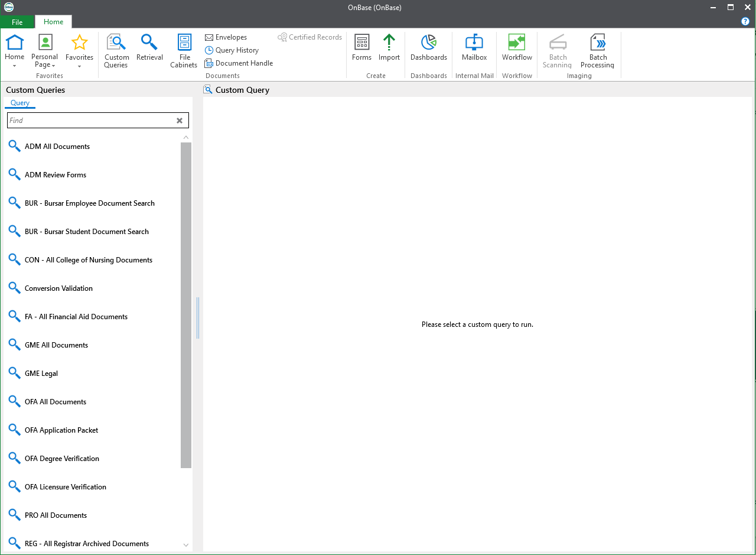The image size is (756, 555).
Task: Open Workflow from ribbon
Action: coord(517,47)
